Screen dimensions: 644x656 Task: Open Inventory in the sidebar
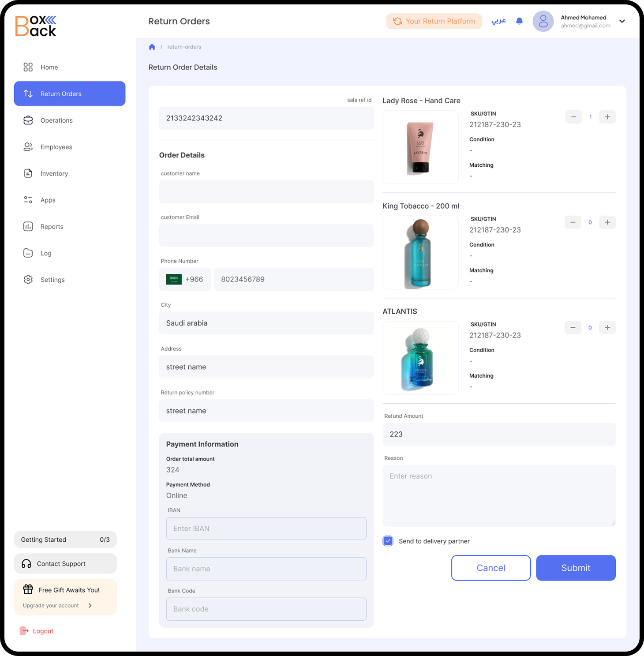pos(54,173)
